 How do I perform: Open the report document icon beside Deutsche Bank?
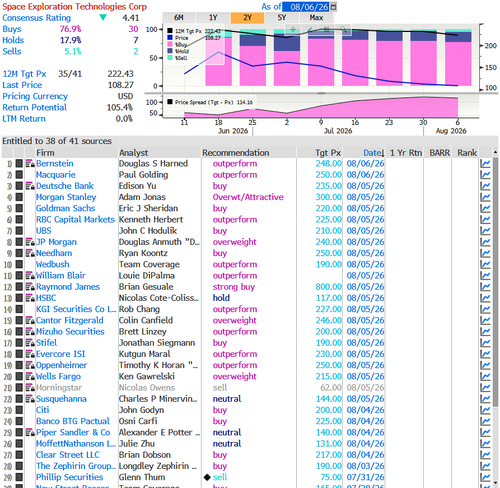tap(30, 186)
